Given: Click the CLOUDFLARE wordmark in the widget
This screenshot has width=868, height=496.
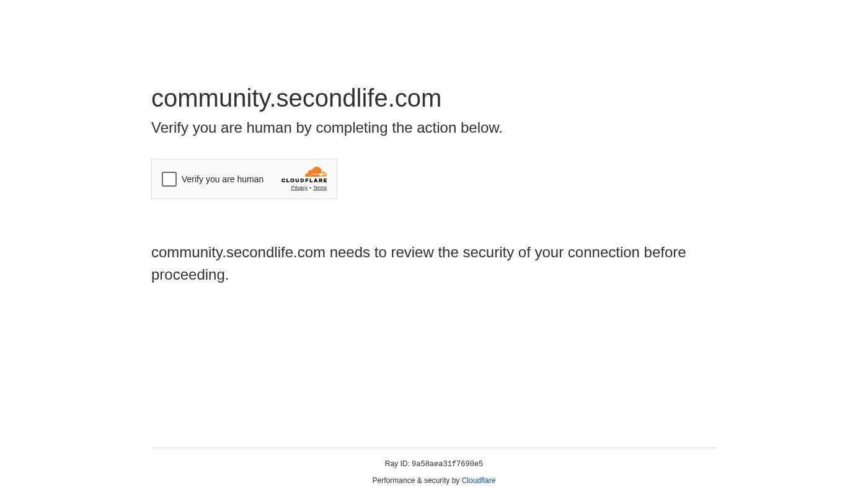Looking at the screenshot, I should [304, 180].
